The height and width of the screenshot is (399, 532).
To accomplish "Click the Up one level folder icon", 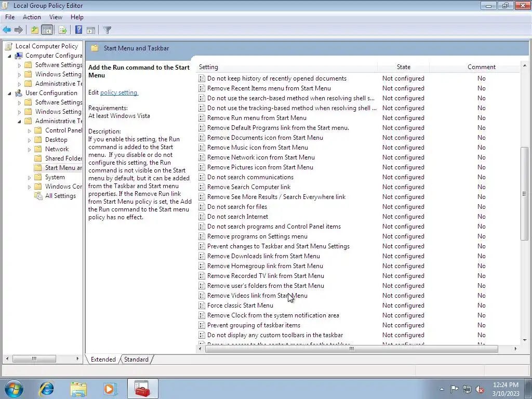I will tap(35, 30).
